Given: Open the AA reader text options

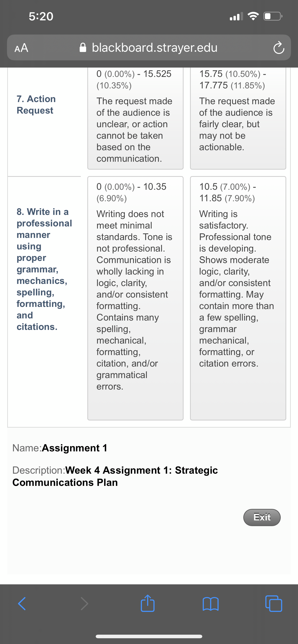Looking at the screenshot, I should 21,47.
